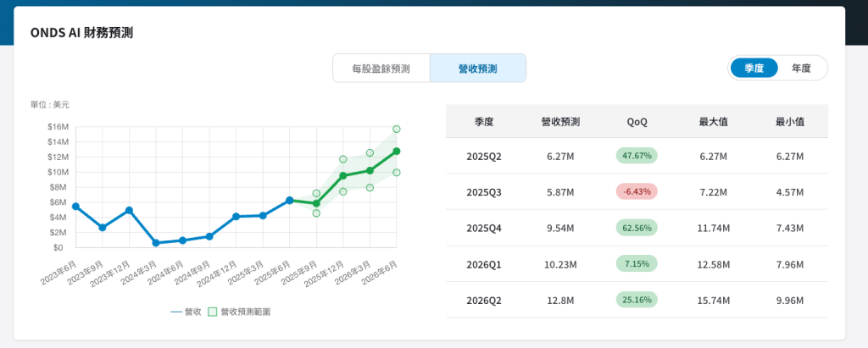Click the 25.16% QoQ badge
The width and height of the screenshot is (868, 348).
pyautogui.click(x=637, y=300)
